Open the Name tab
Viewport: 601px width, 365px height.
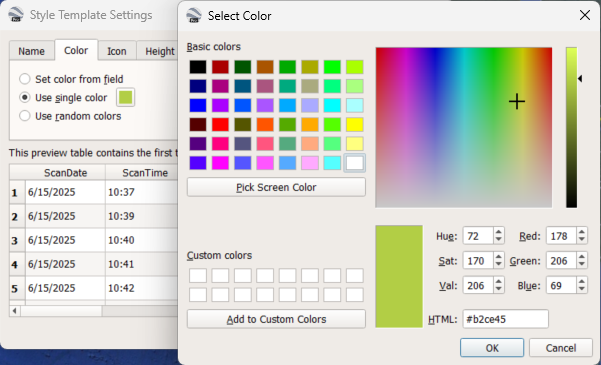[x=31, y=51]
